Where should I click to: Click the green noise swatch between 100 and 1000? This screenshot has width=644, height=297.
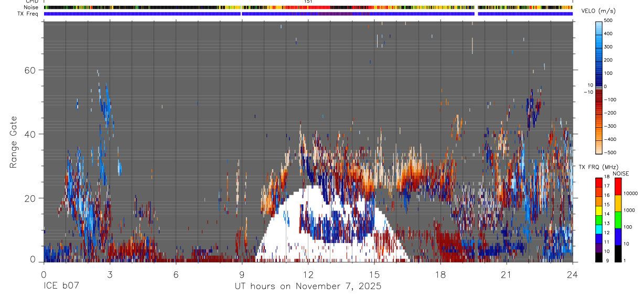(x=618, y=220)
